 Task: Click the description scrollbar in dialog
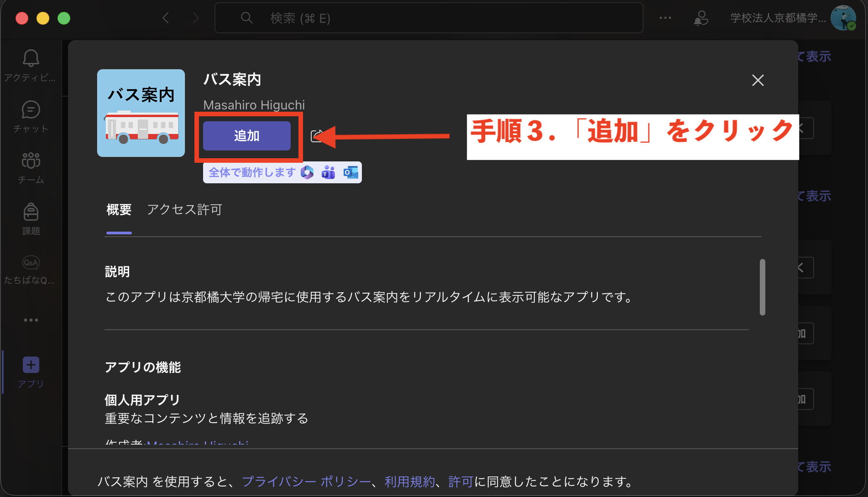[x=762, y=287]
